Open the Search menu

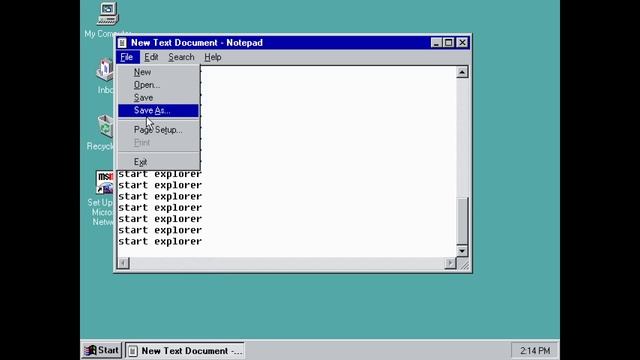click(x=181, y=57)
